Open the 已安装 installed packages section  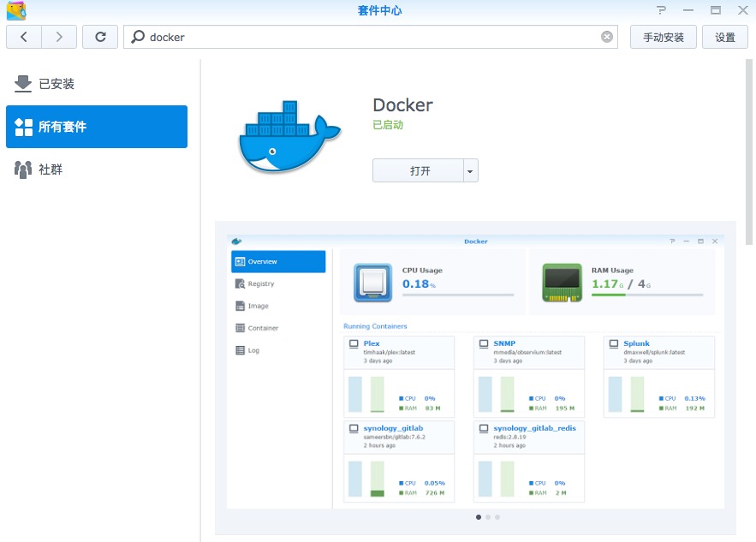(57, 84)
